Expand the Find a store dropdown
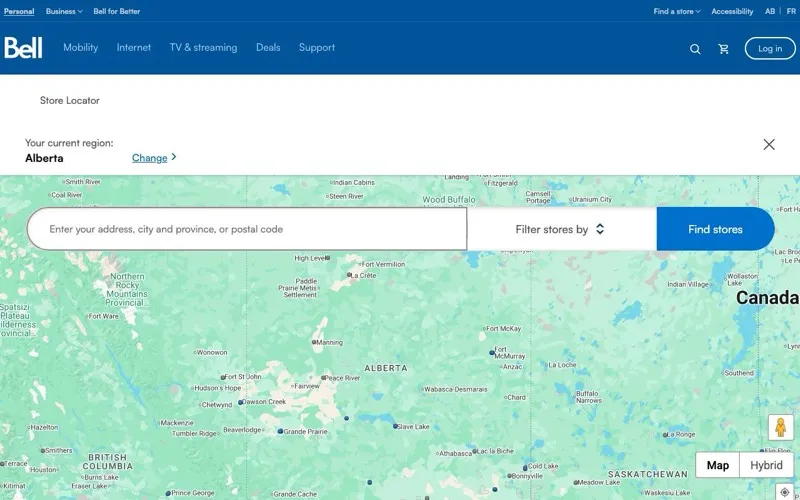This screenshot has width=800, height=500. coord(677,11)
